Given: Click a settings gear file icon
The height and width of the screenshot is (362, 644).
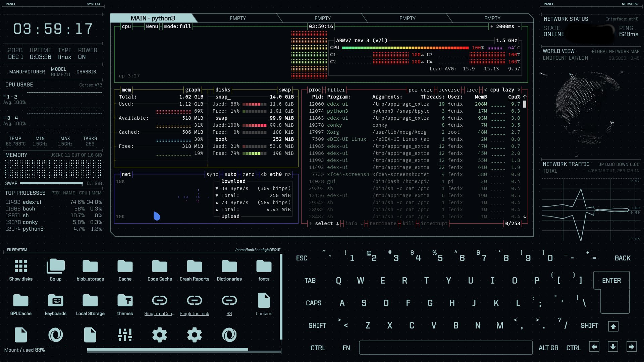Looking at the screenshot, I should coord(160,335).
